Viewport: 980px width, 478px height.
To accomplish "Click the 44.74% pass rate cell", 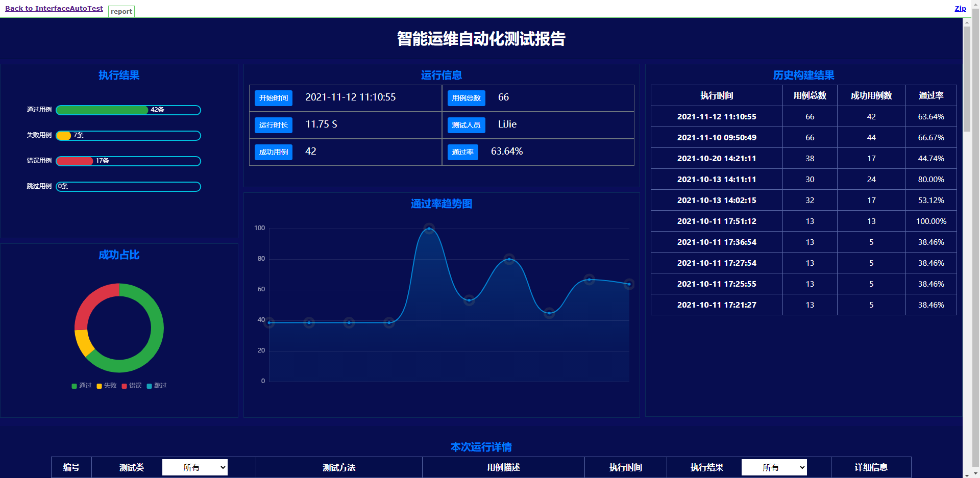I will coord(931,159).
